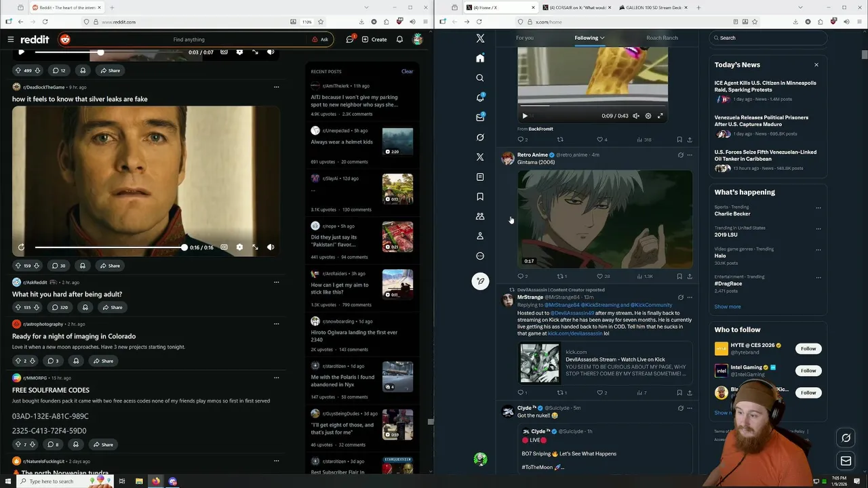Screen dimensions: 868x488
Task: Downvote the FREE SOULFRAME CODES post
Action: pos(33,445)
